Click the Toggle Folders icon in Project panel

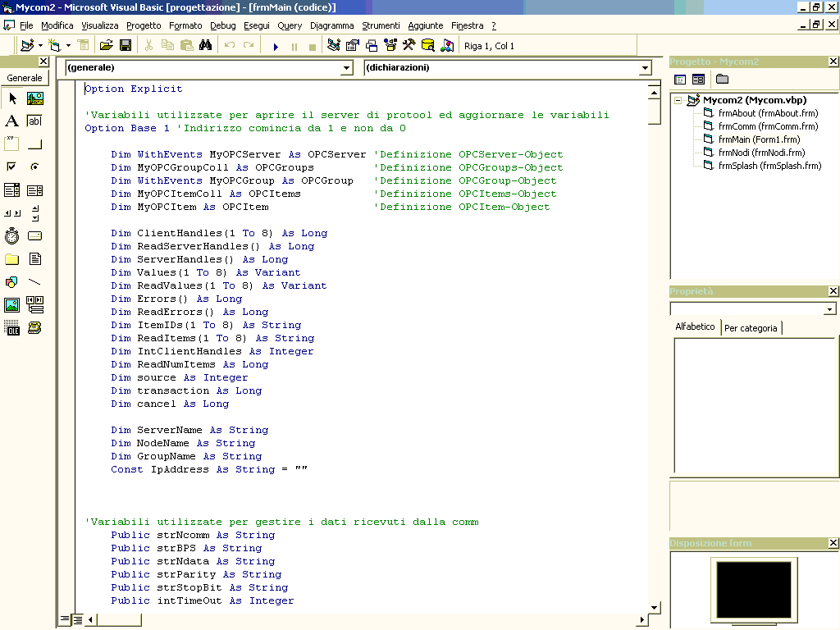[x=722, y=80]
